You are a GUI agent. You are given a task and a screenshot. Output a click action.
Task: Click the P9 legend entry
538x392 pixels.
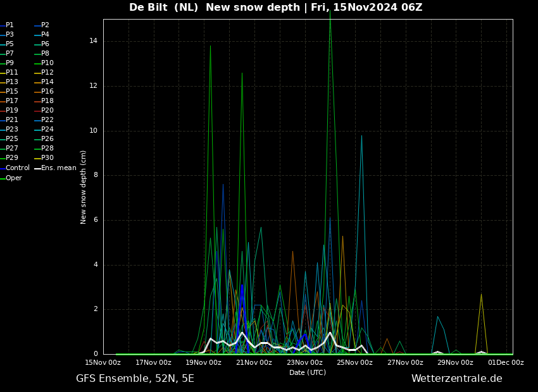(7, 63)
